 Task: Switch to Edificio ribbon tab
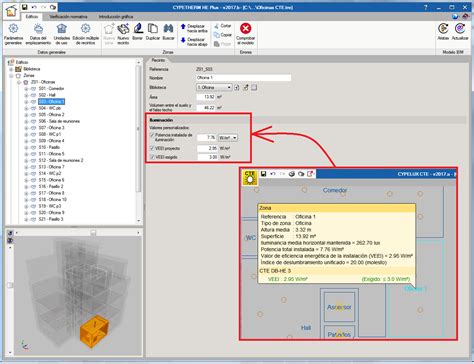[x=32, y=16]
